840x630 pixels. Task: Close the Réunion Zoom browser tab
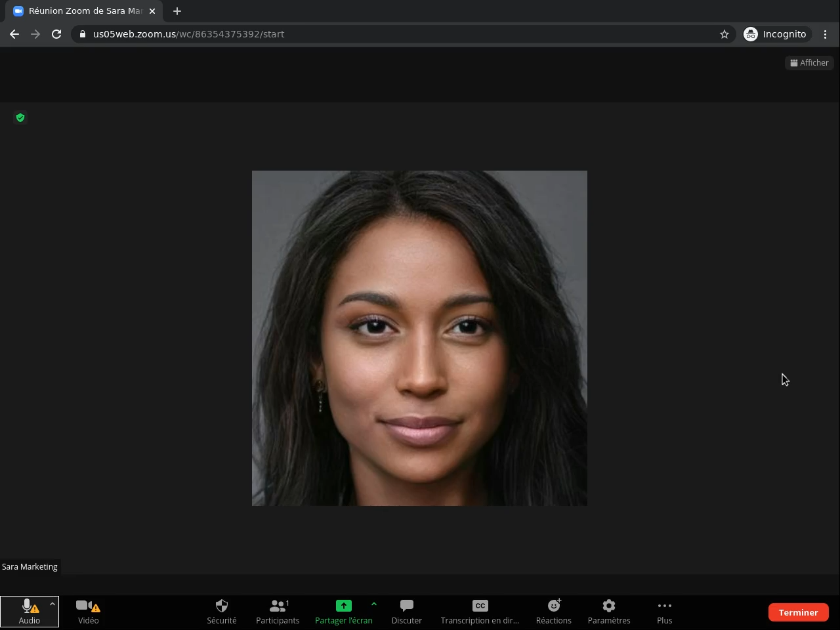click(x=152, y=11)
